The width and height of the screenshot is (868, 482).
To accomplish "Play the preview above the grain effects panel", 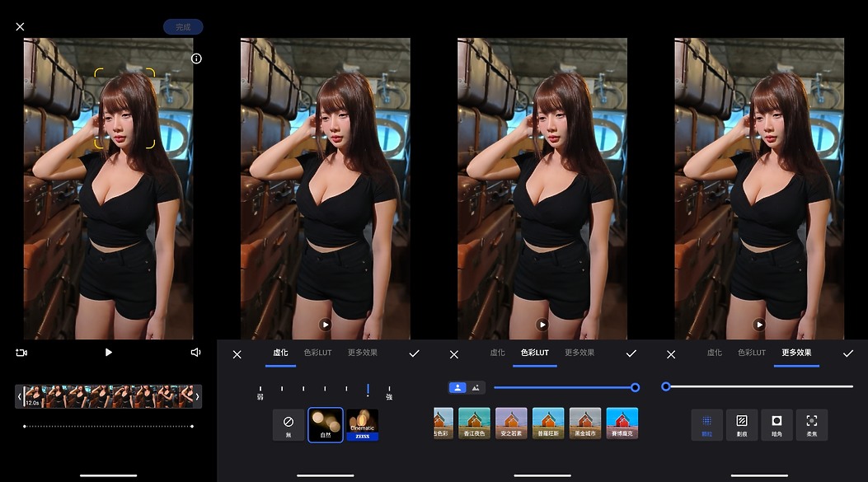I will 759,325.
